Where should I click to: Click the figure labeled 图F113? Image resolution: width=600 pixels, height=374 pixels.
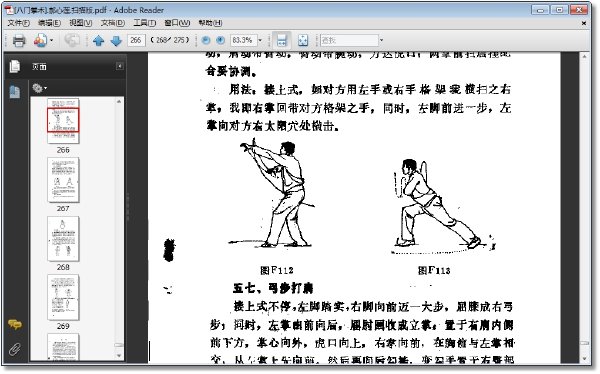pyautogui.click(x=443, y=206)
